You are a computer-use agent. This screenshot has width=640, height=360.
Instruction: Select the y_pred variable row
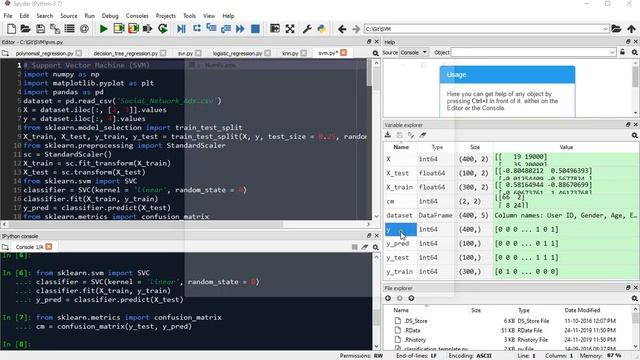click(511, 244)
